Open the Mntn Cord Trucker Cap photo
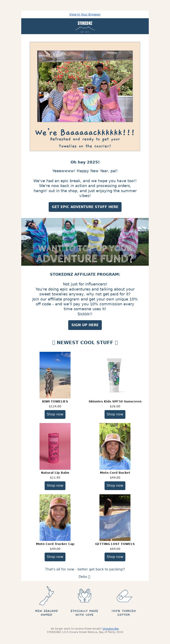This screenshot has width=170, height=644. (55, 517)
